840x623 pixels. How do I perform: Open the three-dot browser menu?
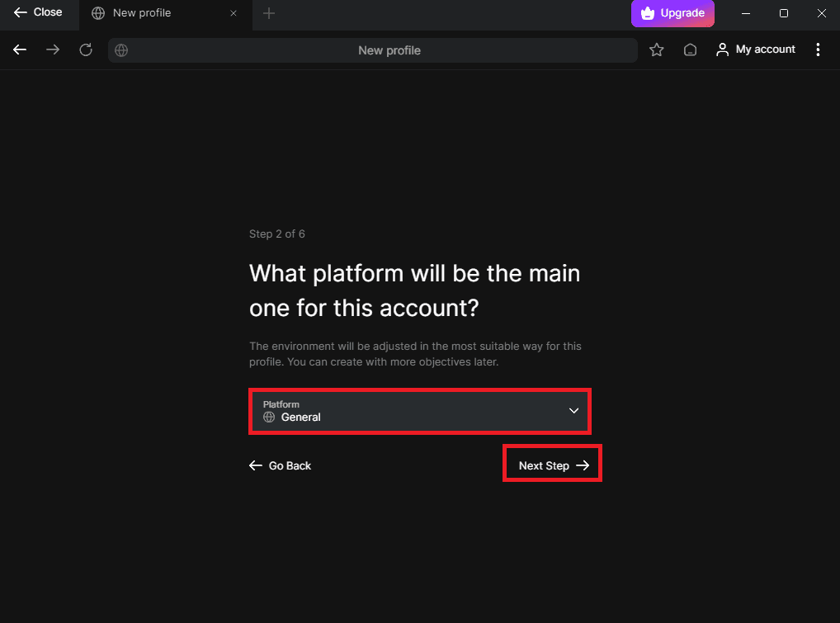[818, 50]
